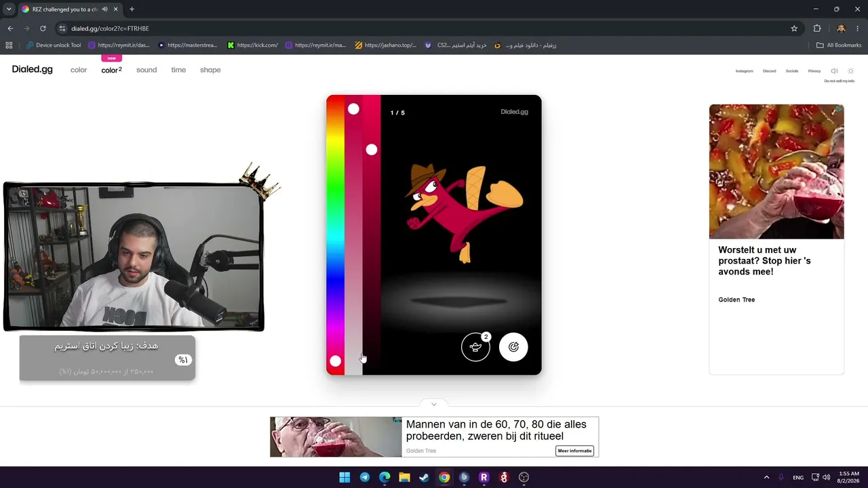Open File Explorer from the taskbar
Viewport: 868px width, 488px height.
coord(404,477)
